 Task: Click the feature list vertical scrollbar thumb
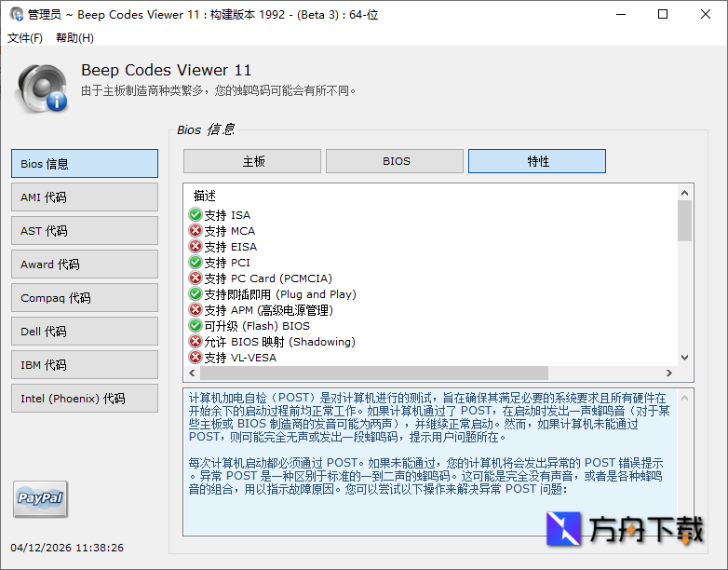point(684,221)
